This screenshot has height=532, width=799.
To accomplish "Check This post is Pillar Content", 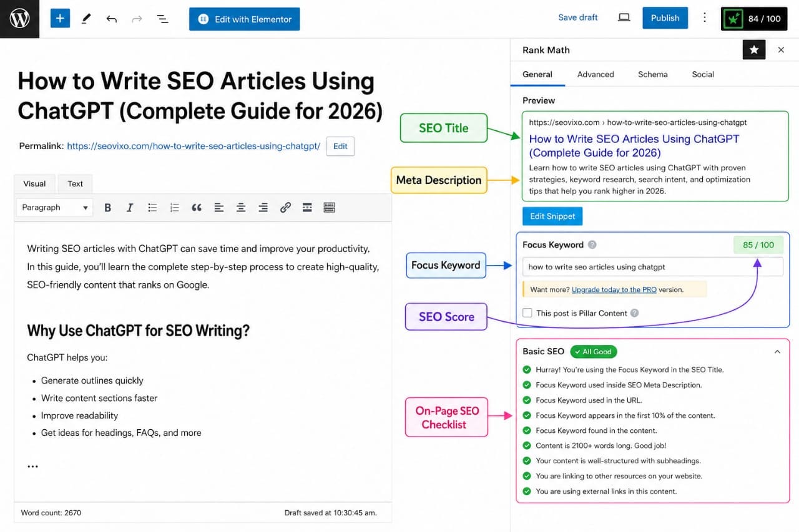I will 527,313.
